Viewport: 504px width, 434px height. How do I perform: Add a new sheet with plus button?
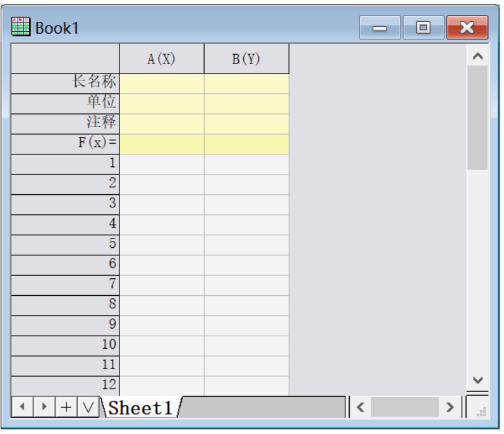(x=66, y=407)
